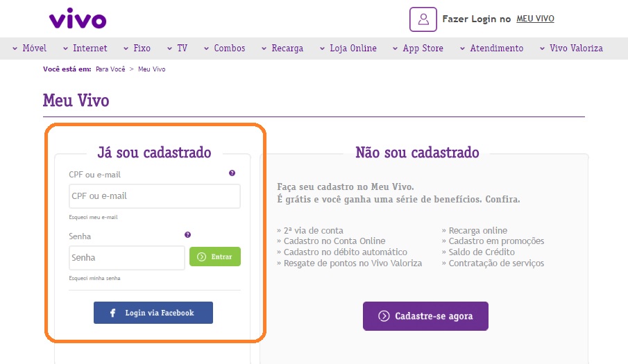This screenshot has width=628, height=364.
Task: Go to Para Você breadcrumb
Action: coord(110,69)
